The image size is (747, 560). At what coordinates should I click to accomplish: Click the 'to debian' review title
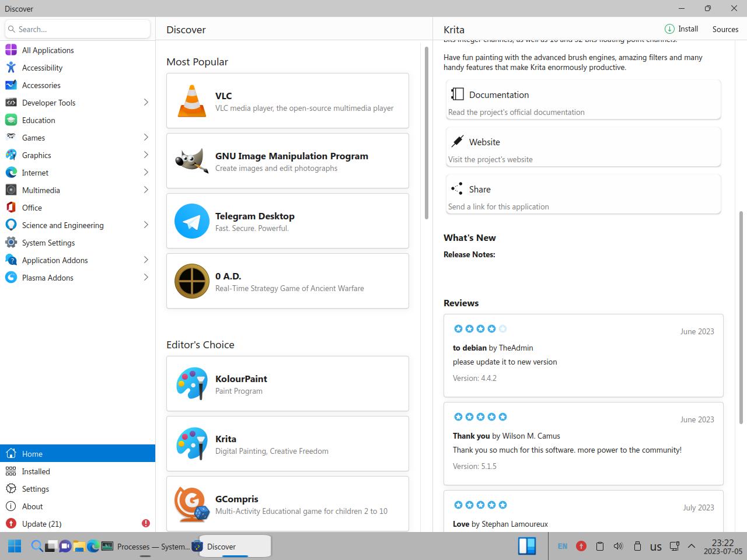tap(470, 348)
